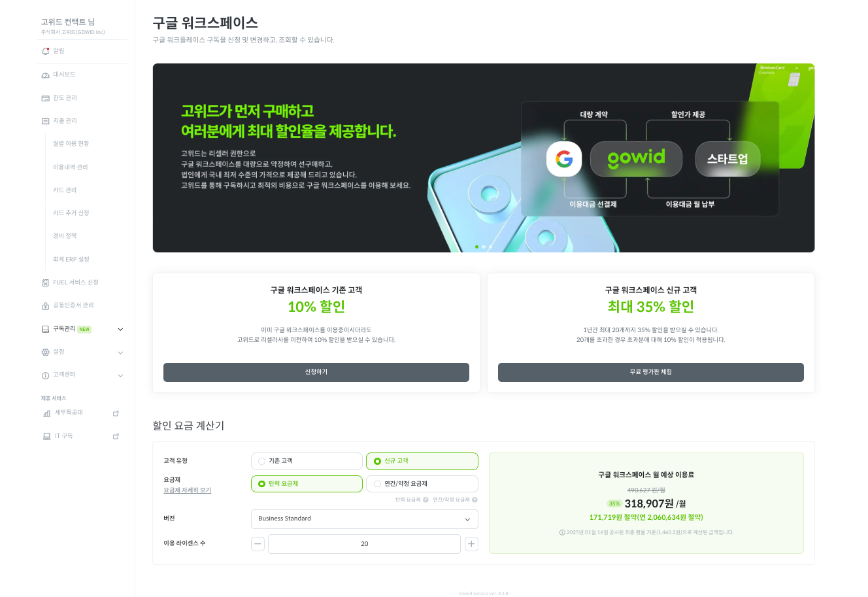Open the Business Standard version dropdown
Image resolution: width=868 pixels, height=597 pixels.
tap(365, 519)
